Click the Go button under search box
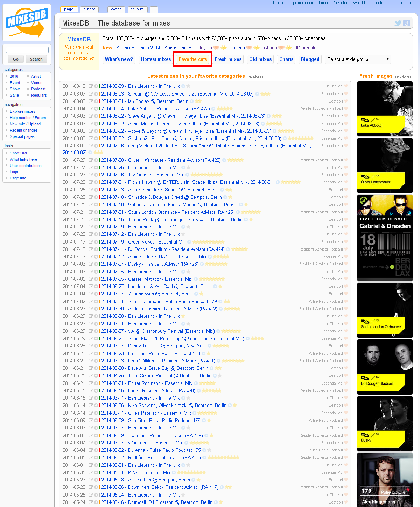The height and width of the screenshot is (507, 420). [16, 59]
